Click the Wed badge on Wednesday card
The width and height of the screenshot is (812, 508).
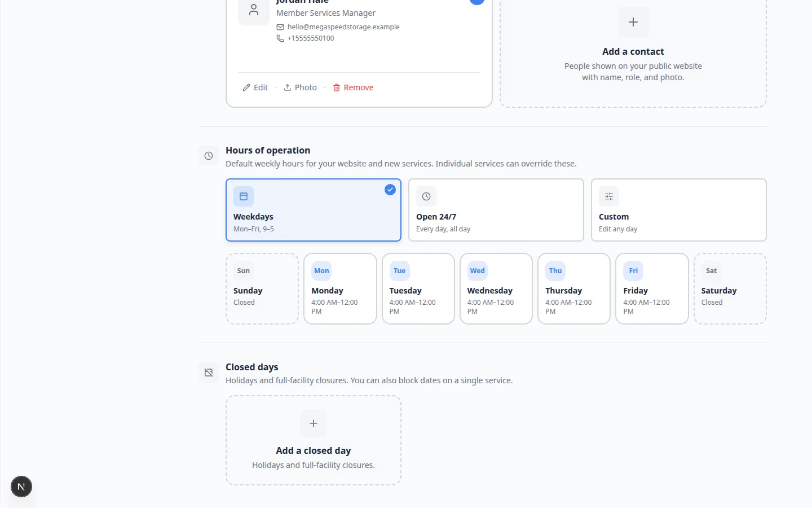(x=478, y=271)
